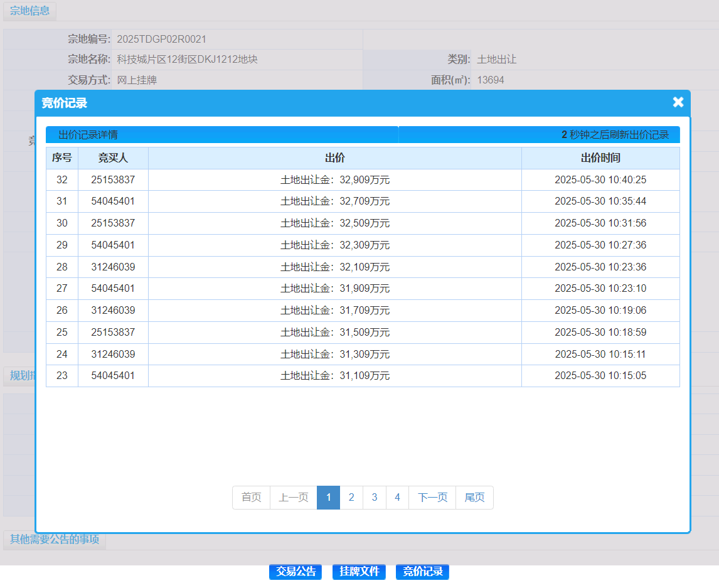Click the 尾页 last page button
This screenshot has height=588, width=719.
pyautogui.click(x=474, y=498)
